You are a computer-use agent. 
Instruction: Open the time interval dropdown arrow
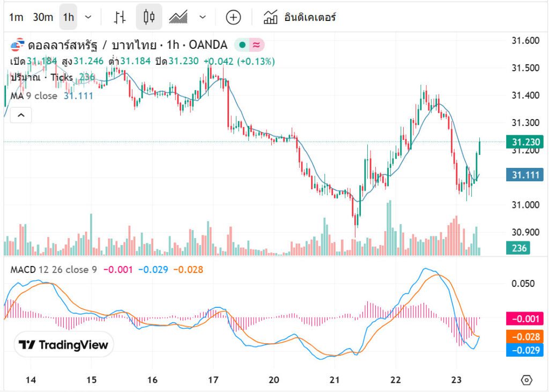88,17
